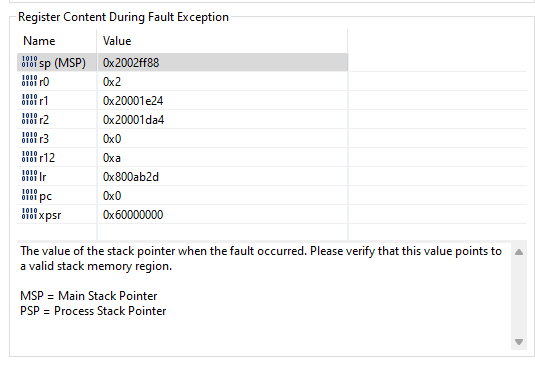Select the r2 value 0x20001da4

(133, 120)
